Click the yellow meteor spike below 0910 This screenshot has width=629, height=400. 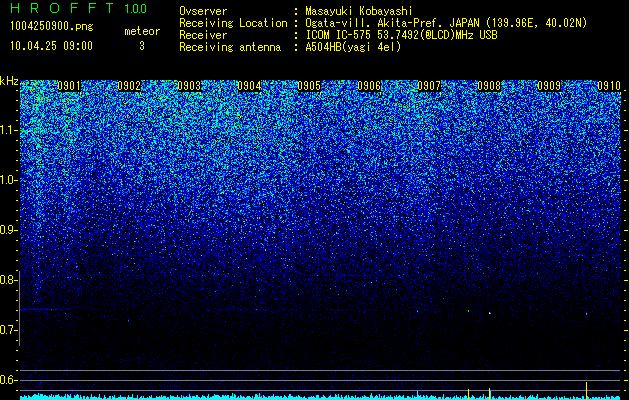point(586,391)
